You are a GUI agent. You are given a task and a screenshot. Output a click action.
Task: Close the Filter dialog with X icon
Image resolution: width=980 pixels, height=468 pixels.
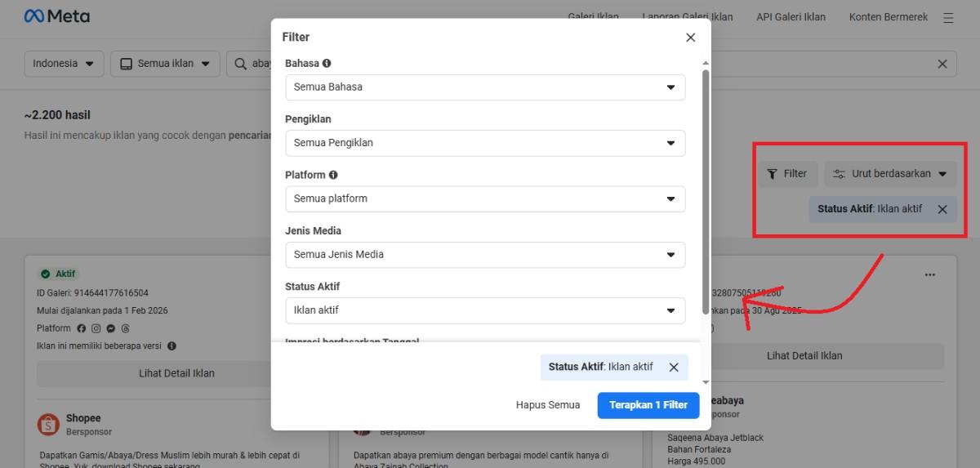tap(690, 38)
